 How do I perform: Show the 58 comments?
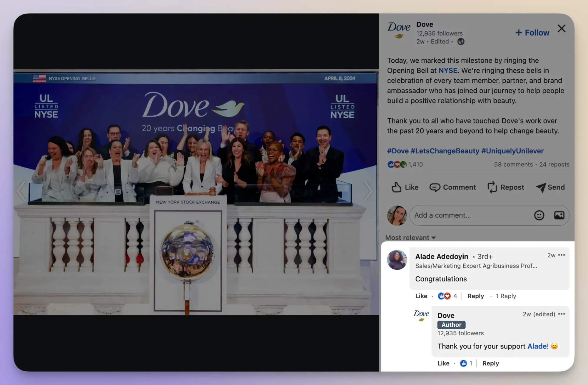click(513, 164)
